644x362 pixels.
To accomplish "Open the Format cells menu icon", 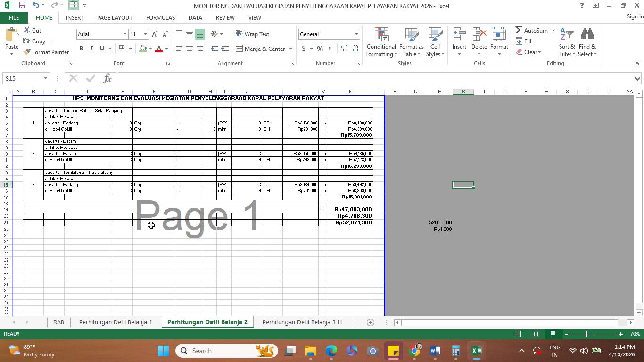I will [499, 34].
